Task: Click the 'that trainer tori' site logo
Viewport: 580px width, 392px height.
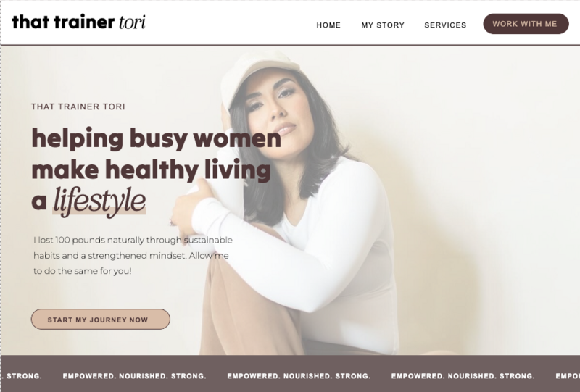Action: click(x=78, y=22)
